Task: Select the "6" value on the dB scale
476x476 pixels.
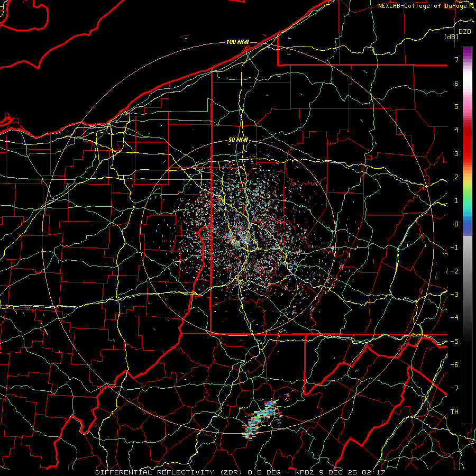Action: pos(456,83)
